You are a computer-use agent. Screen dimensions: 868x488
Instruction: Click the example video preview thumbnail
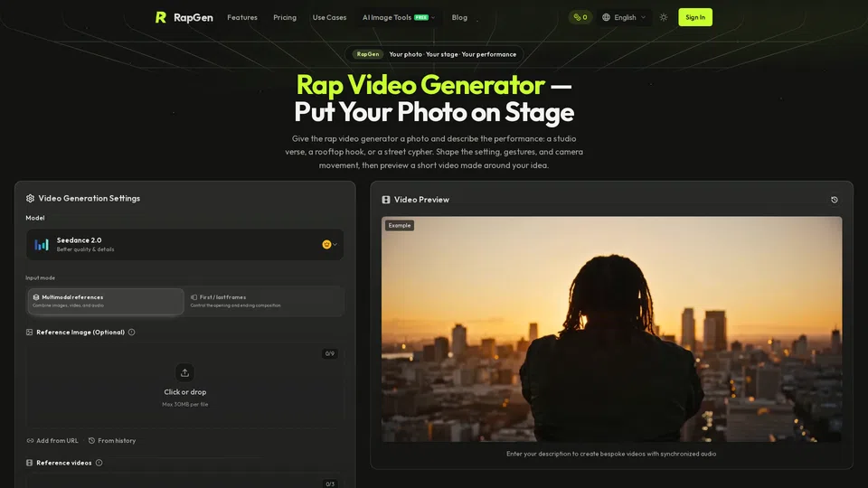pos(612,329)
